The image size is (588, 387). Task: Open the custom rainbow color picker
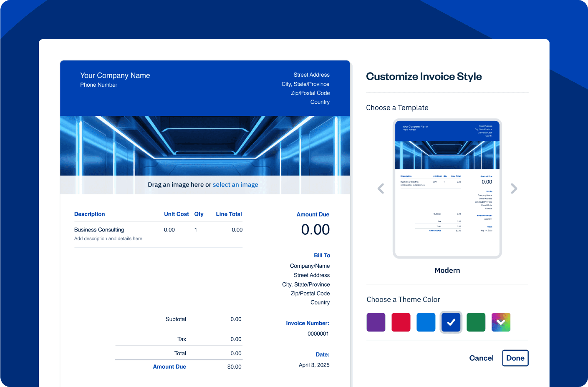point(501,322)
